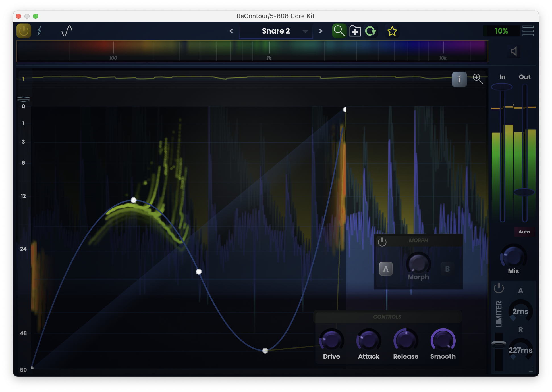Click the lightning bolt icon
This screenshot has width=552, height=392.
(x=40, y=31)
